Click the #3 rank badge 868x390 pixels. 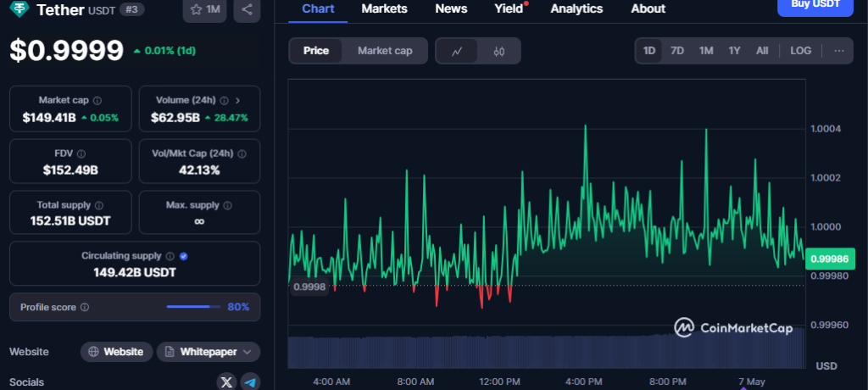tap(131, 9)
